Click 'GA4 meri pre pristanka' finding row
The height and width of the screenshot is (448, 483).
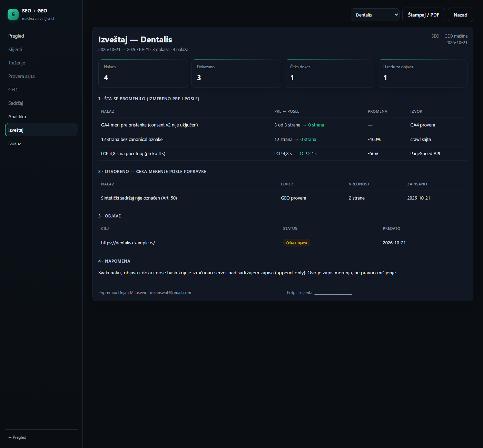pos(283,125)
